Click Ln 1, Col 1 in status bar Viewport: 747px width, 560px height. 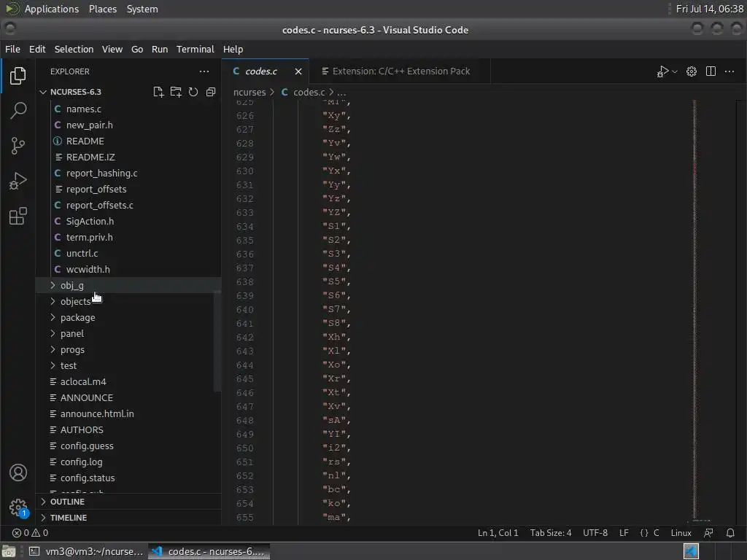pos(498,533)
